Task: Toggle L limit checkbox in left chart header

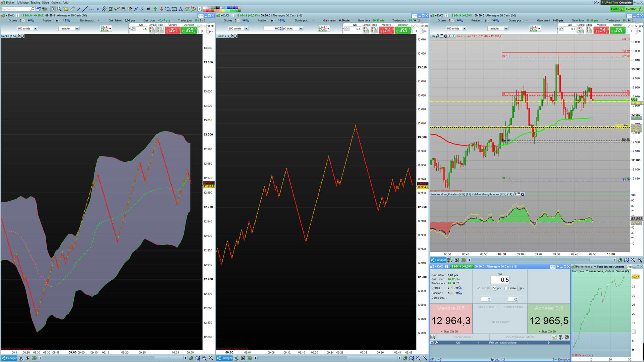Action: pos(200,32)
